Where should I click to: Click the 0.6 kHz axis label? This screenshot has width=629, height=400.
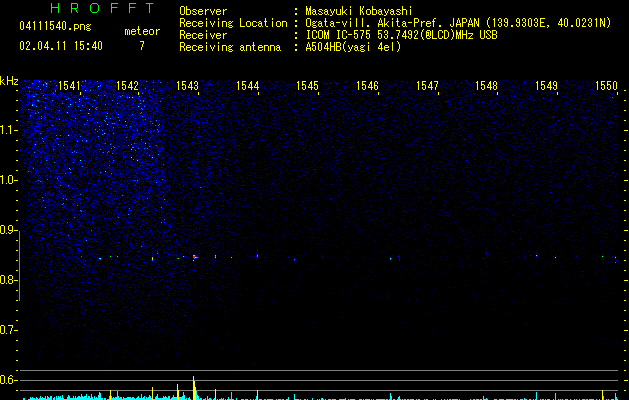point(8,380)
